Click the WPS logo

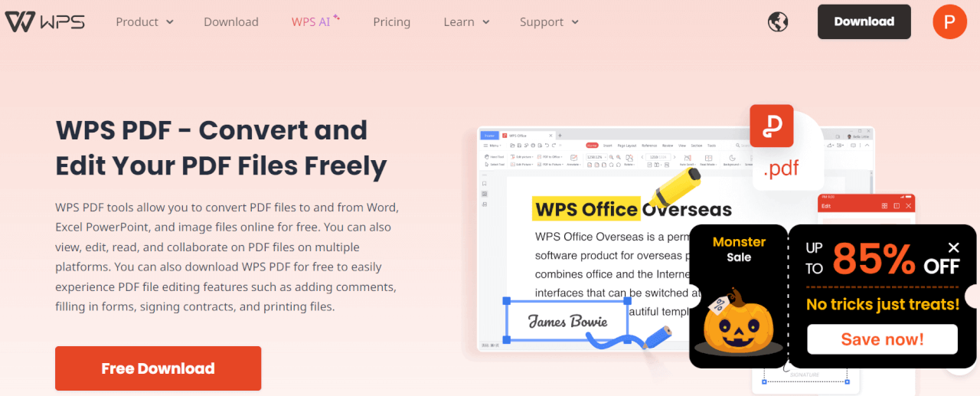click(x=44, y=21)
